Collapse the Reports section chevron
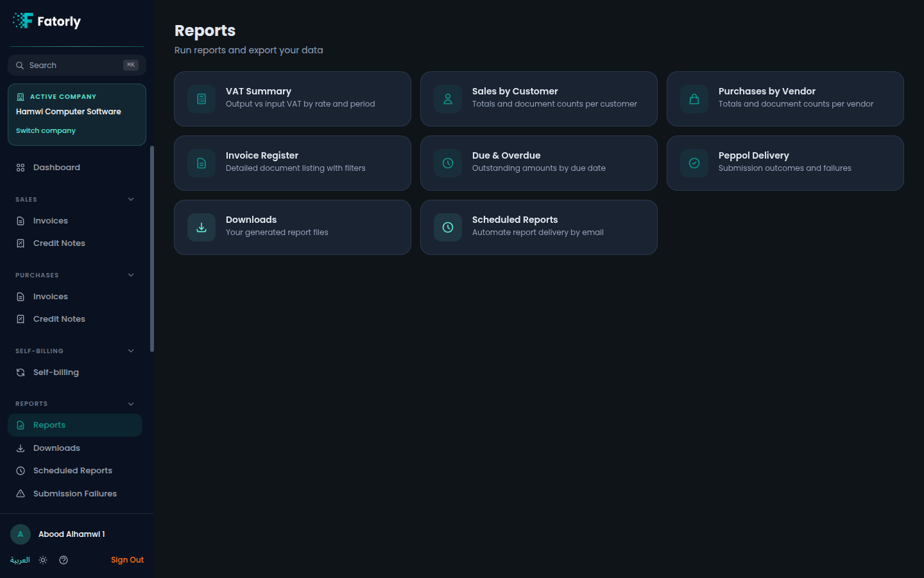Screen dimensions: 924x578 pos(131,404)
